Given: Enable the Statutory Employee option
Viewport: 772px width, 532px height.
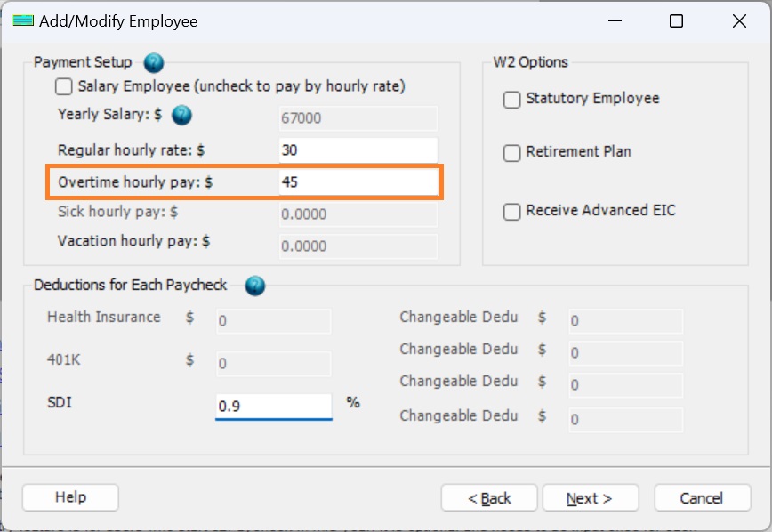Looking at the screenshot, I should point(511,100).
